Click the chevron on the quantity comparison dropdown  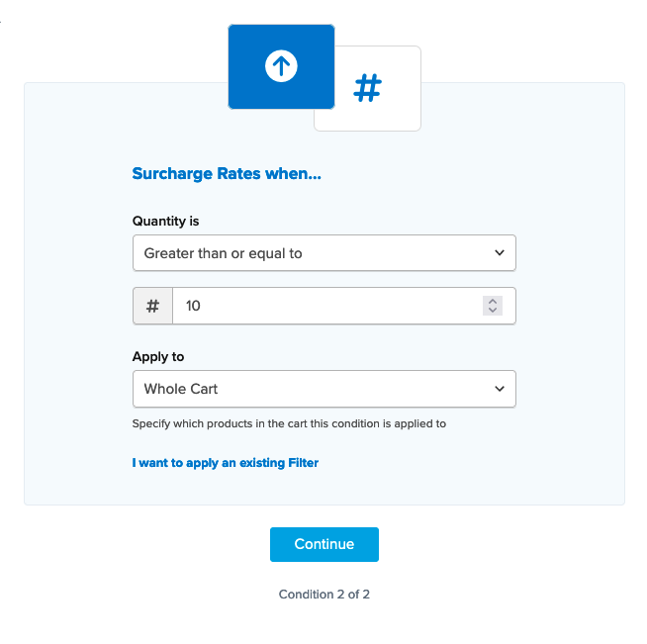pyautogui.click(x=500, y=253)
